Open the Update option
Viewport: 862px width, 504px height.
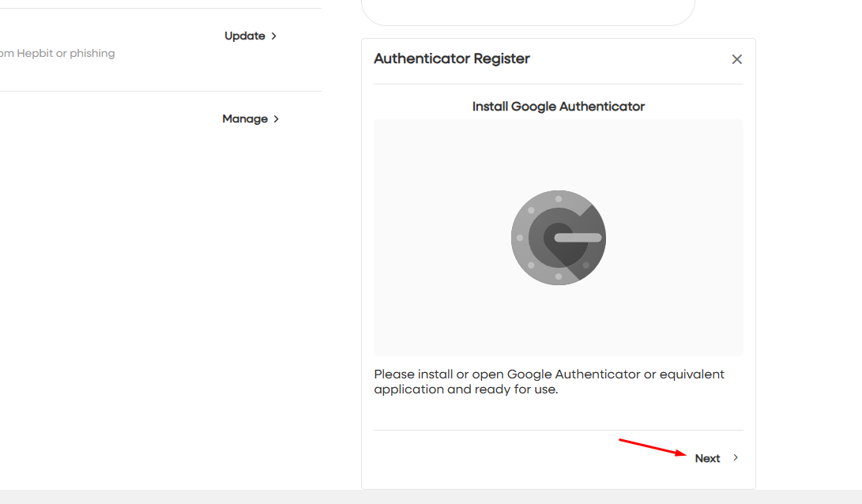tap(245, 36)
